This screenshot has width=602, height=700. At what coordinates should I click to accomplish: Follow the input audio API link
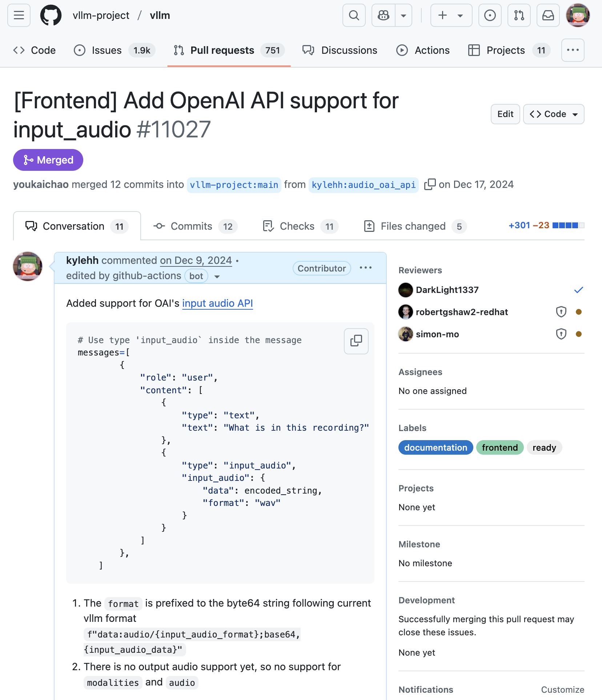(x=217, y=303)
